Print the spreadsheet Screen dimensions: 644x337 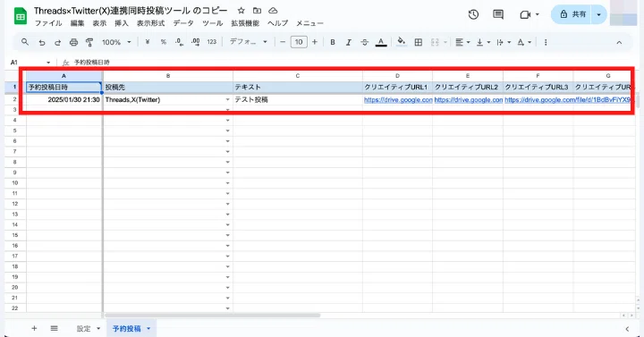click(x=73, y=42)
